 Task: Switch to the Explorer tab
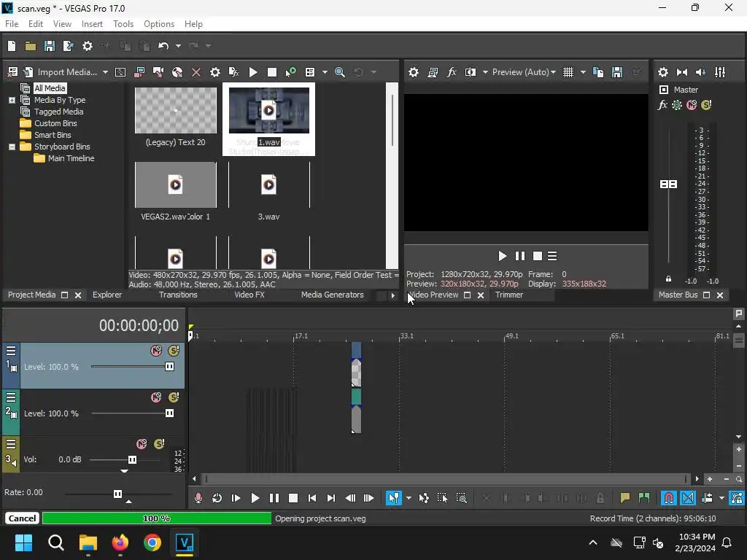click(x=107, y=295)
